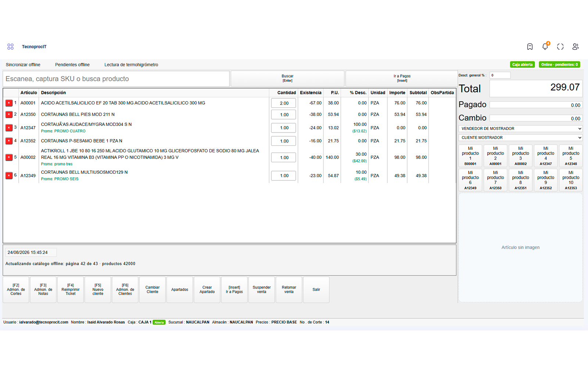
Task: Select quick product Mi producto 8 A12351
Action: coord(520,180)
